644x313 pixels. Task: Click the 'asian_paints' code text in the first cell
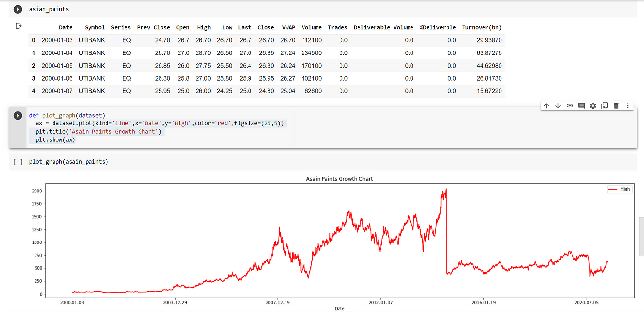pos(49,9)
